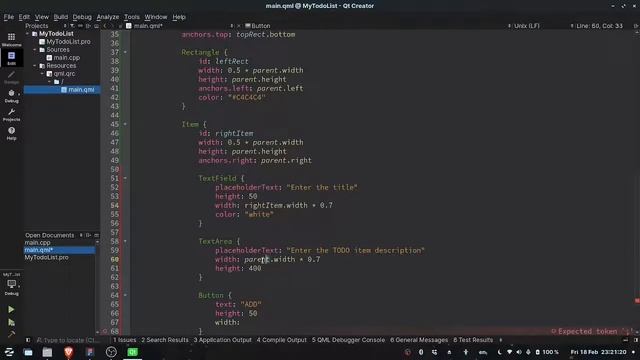The height and width of the screenshot is (360, 640).
Task: Open the Build menu
Action: [x=61, y=17]
